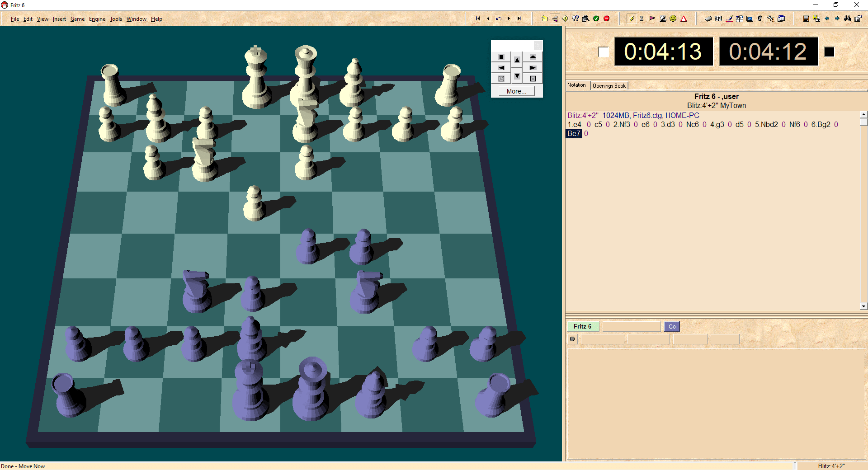Click the green checkmark toolbar icon

point(596,19)
